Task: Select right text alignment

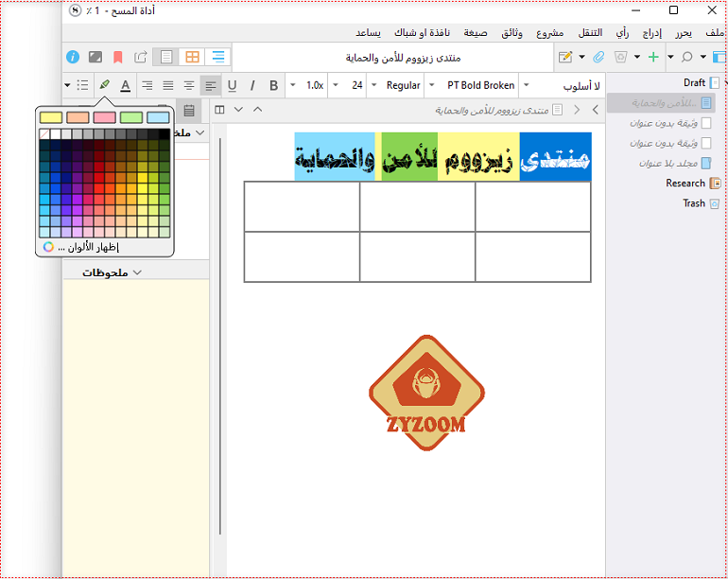Action: (147, 85)
